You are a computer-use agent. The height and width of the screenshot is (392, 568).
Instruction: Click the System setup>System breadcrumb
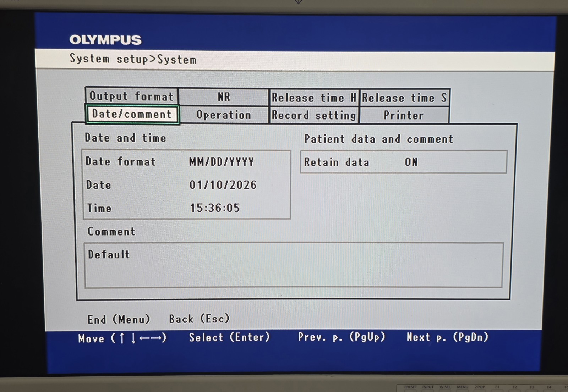[133, 59]
